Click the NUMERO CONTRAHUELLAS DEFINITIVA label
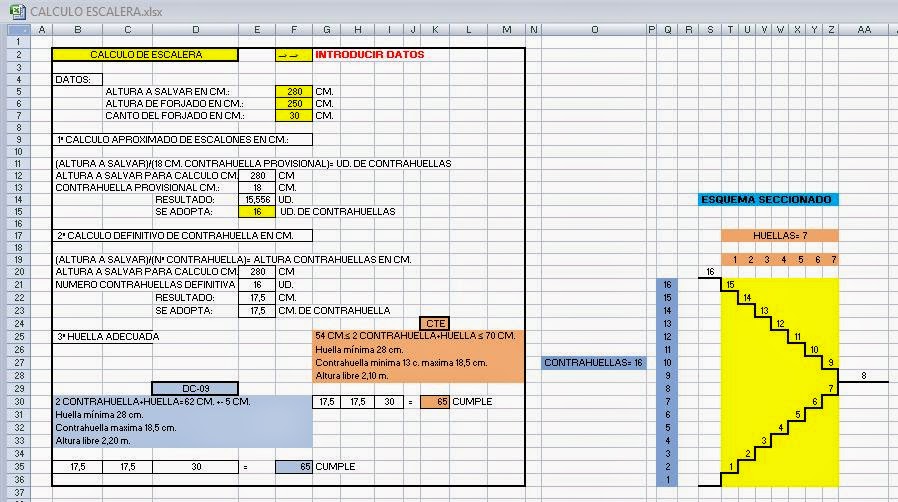 145,284
